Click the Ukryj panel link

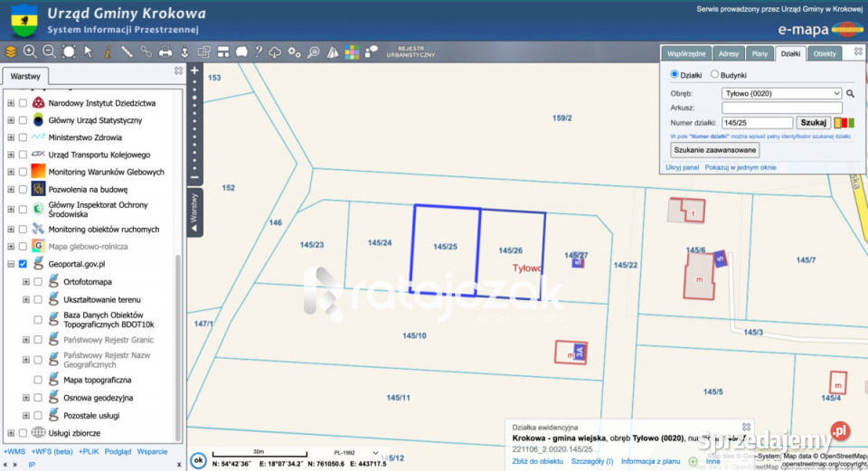click(683, 167)
